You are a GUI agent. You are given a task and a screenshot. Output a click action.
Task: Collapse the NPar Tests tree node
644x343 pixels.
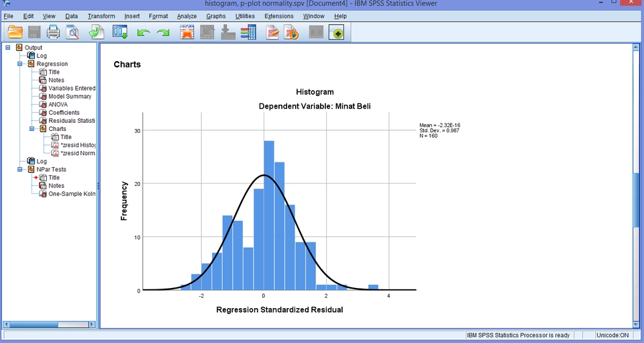tap(19, 169)
